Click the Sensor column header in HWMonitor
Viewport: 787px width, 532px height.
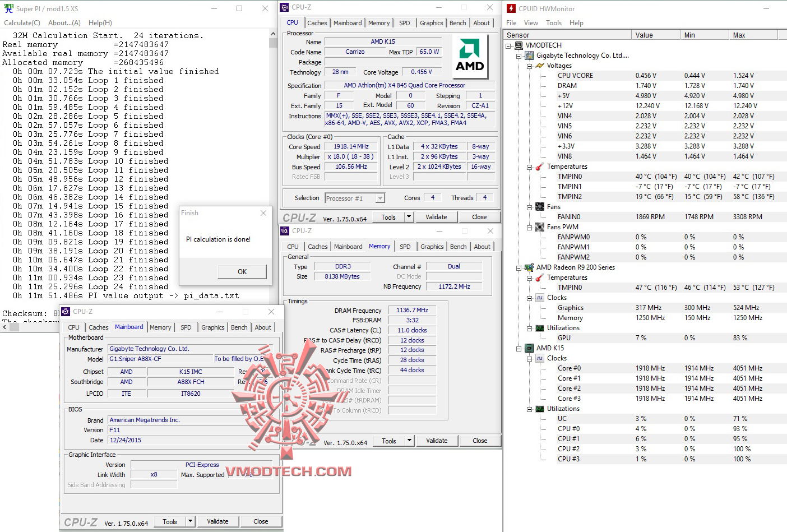pyautogui.click(x=567, y=35)
